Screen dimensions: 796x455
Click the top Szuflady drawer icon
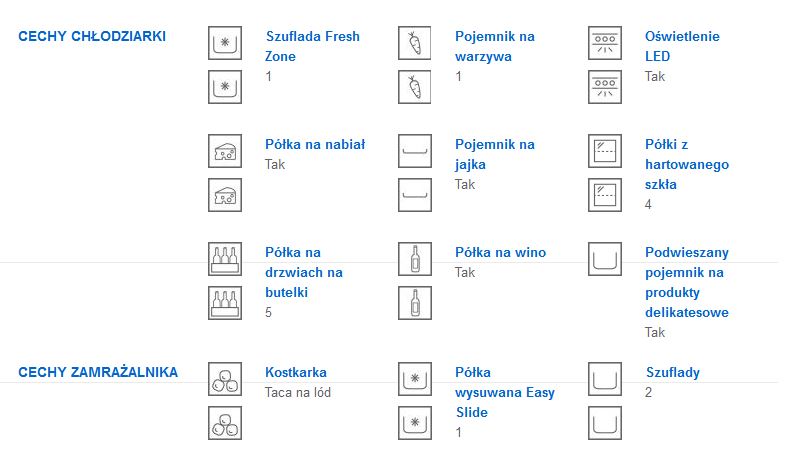605,379
